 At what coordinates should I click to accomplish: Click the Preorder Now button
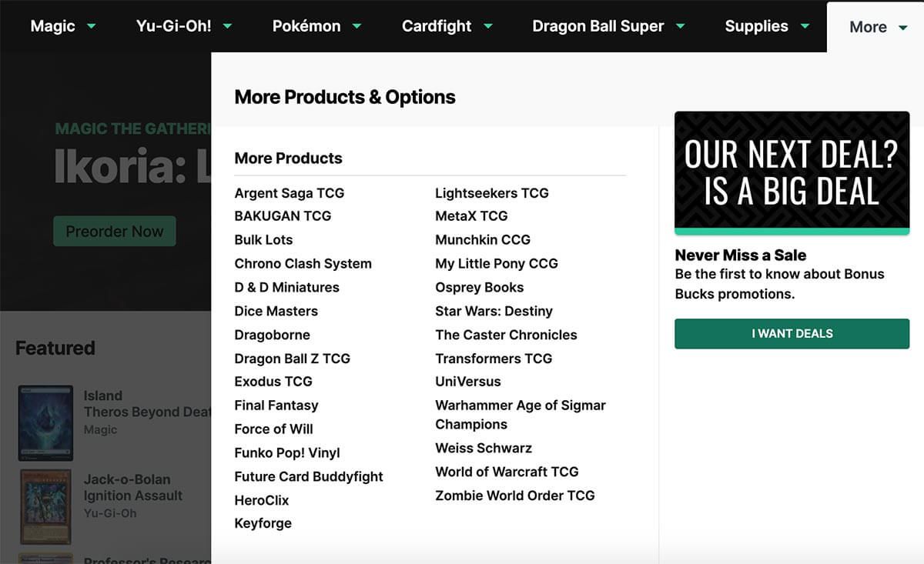[115, 232]
